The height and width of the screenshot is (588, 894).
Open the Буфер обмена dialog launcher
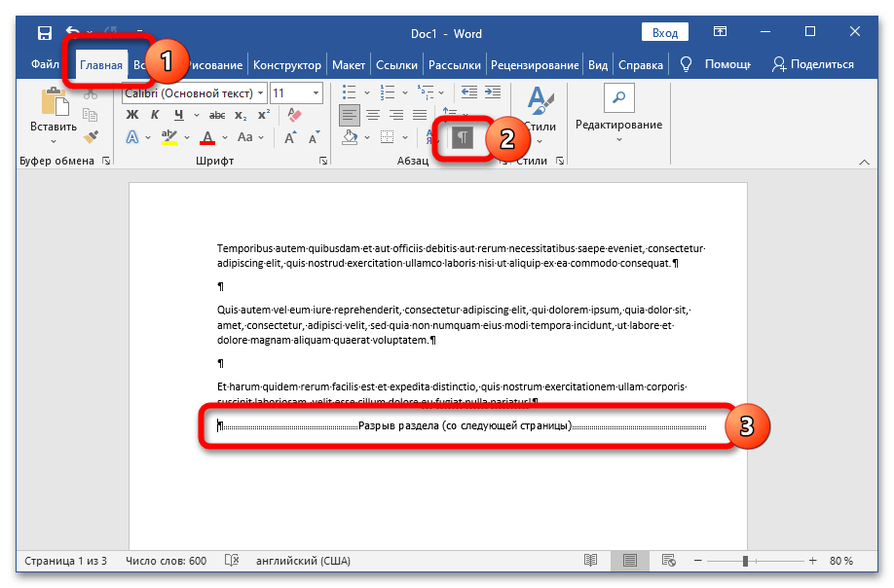106,162
